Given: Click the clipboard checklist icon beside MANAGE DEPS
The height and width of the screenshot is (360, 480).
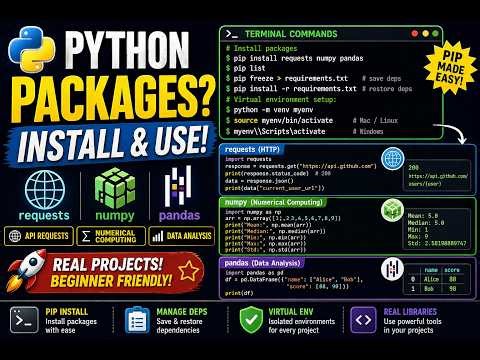Looking at the screenshot, I should click(137, 320).
